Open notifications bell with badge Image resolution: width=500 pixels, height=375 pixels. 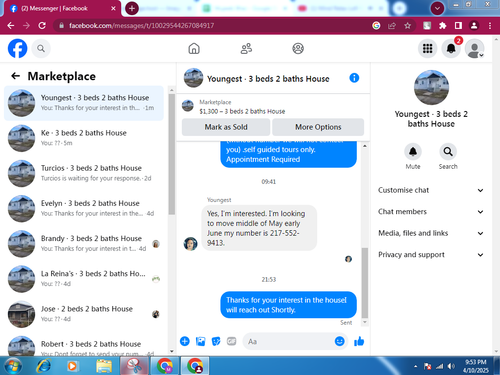(451, 49)
